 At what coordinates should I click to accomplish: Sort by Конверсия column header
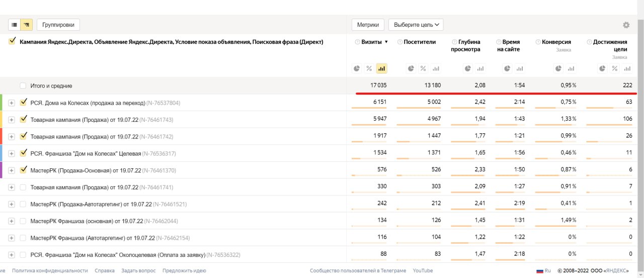(x=556, y=42)
